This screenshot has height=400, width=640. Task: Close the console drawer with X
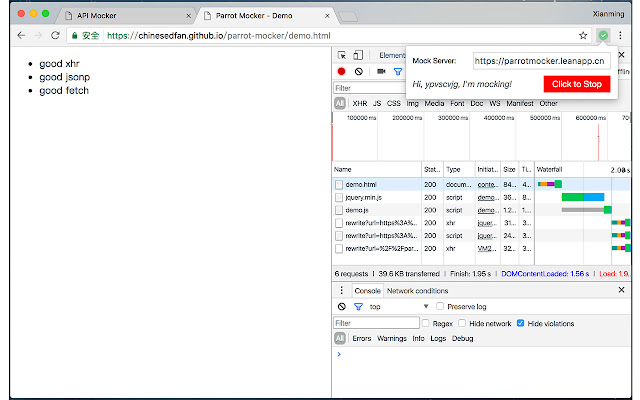(x=621, y=290)
